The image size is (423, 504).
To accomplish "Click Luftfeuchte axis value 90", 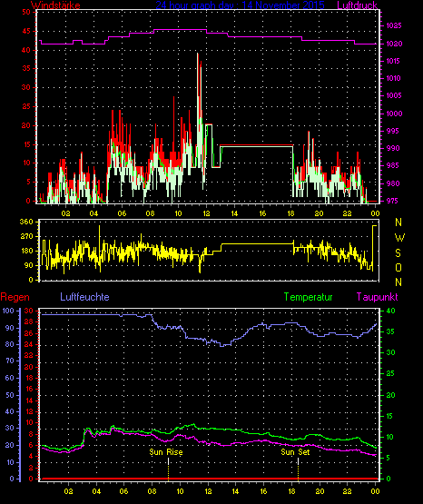I will (x=10, y=328).
